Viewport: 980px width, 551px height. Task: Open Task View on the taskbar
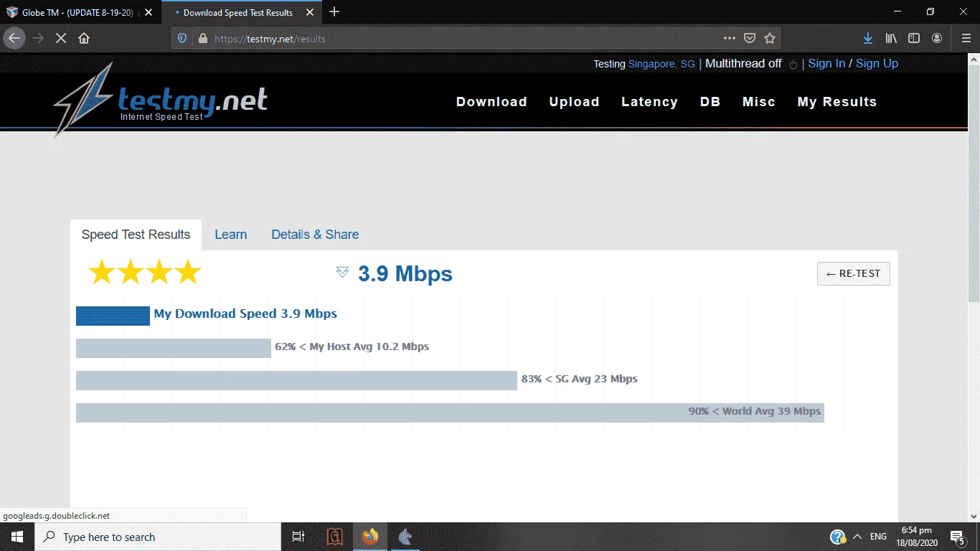tap(298, 537)
